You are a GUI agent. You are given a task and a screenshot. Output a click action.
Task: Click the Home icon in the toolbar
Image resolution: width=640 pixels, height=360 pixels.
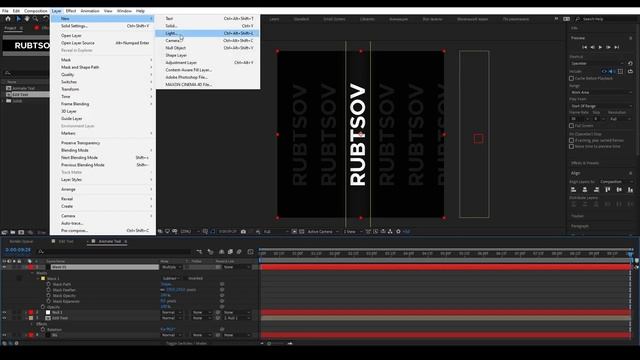(x=8, y=19)
